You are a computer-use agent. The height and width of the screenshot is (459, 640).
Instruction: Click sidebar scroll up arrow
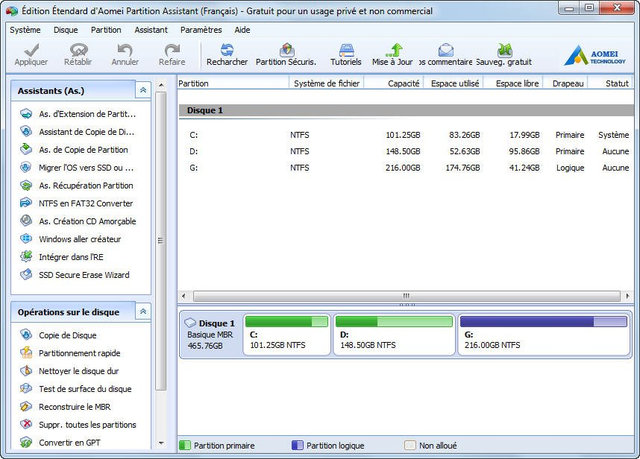click(x=161, y=85)
